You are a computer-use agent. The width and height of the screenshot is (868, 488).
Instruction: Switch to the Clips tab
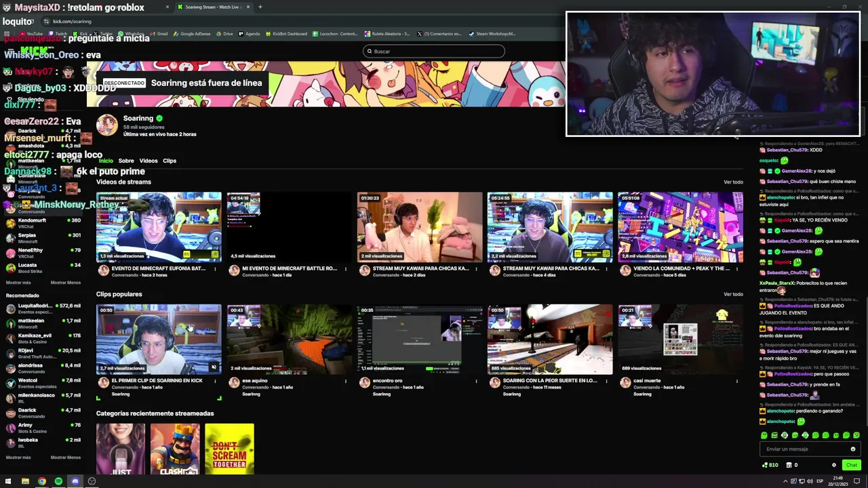pos(170,161)
